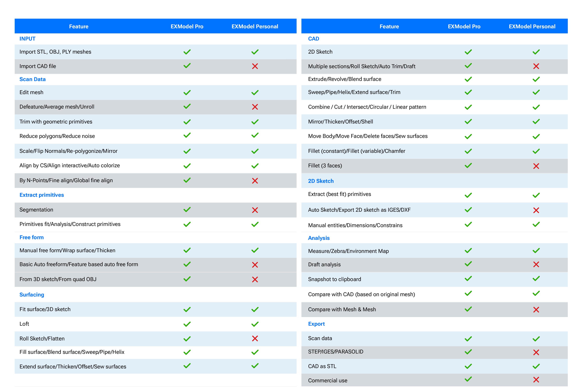This screenshot has height=392, width=579.
Task: Click red X for STEP/IGES/PARASOLID export
Action: 536,352
